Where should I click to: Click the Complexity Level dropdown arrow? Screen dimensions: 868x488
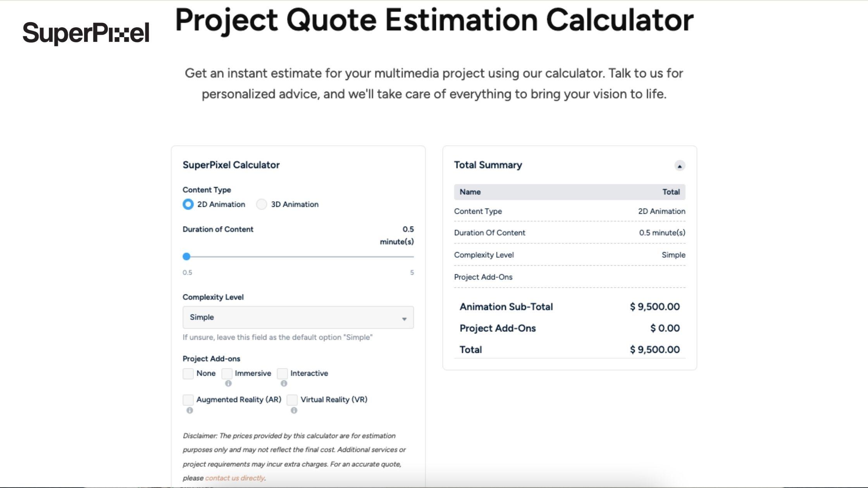(x=404, y=319)
